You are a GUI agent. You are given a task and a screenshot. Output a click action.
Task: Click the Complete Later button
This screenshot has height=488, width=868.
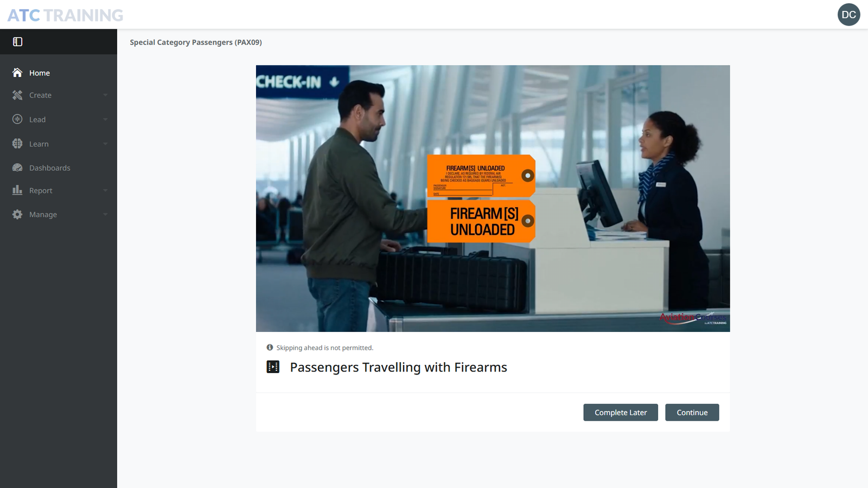point(621,413)
